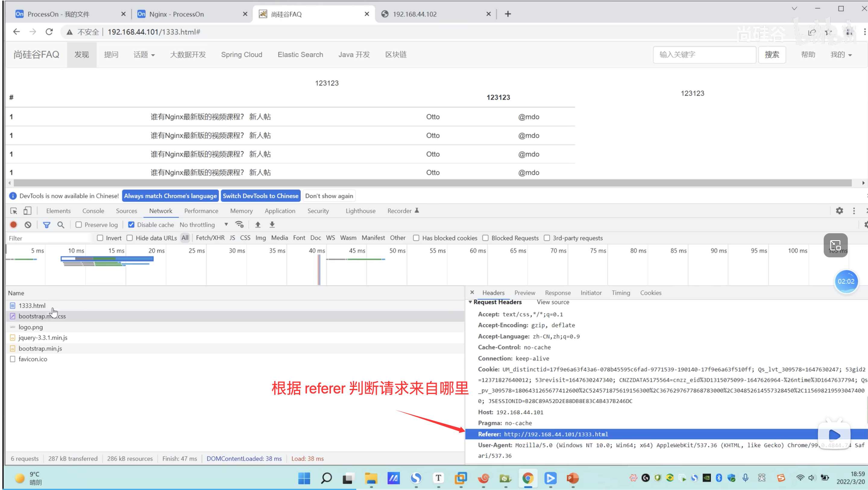Check the Hide data URLs checkbox

click(130, 238)
